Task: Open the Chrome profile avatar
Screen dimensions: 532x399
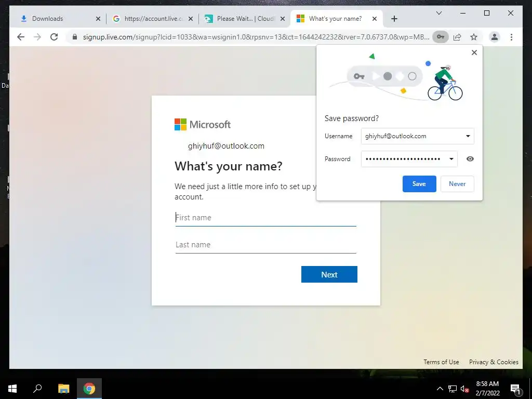Action: (495, 37)
